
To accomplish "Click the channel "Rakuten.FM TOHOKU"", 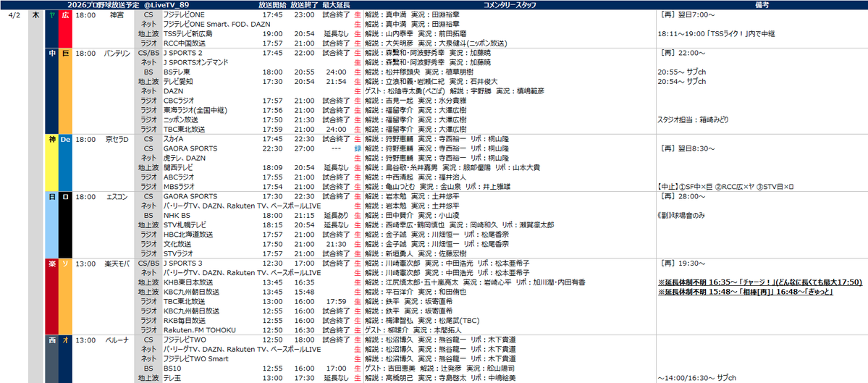I will (199, 330).
